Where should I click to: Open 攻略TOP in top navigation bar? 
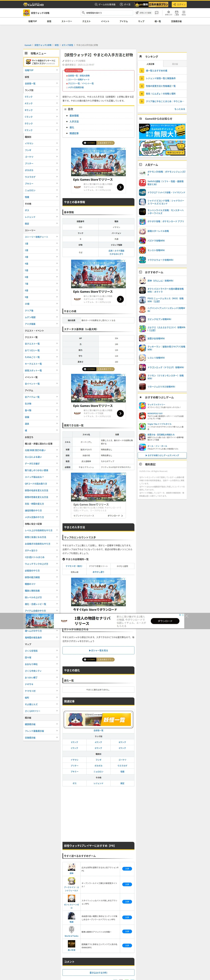tap(32, 21)
